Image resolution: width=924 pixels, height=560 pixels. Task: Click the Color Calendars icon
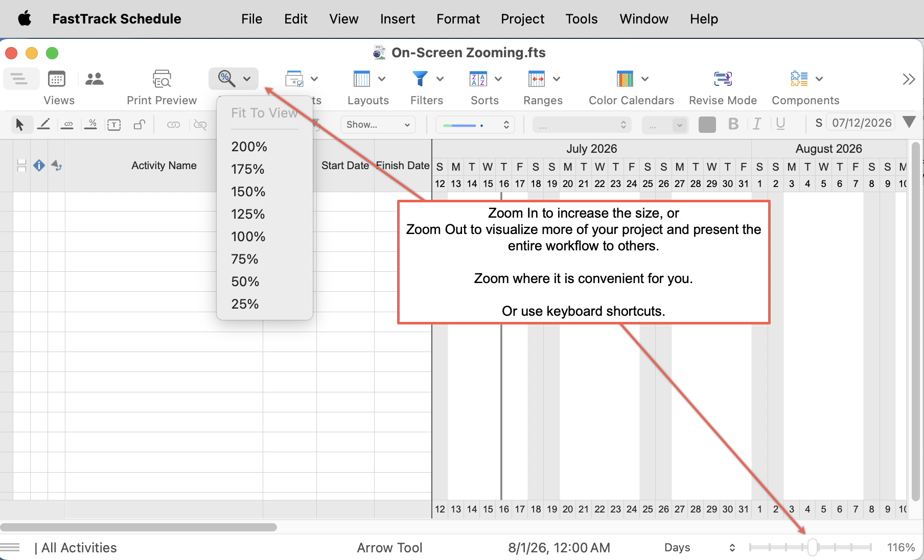625,79
